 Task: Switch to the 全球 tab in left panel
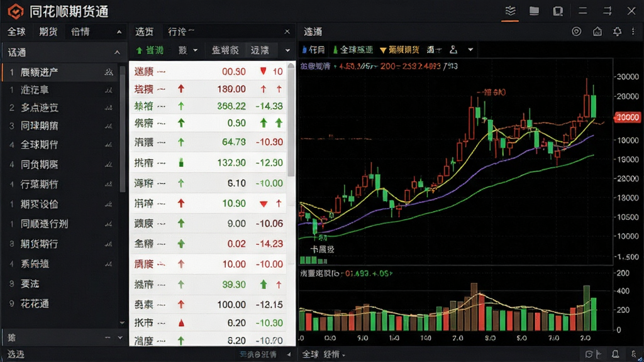pos(16,31)
